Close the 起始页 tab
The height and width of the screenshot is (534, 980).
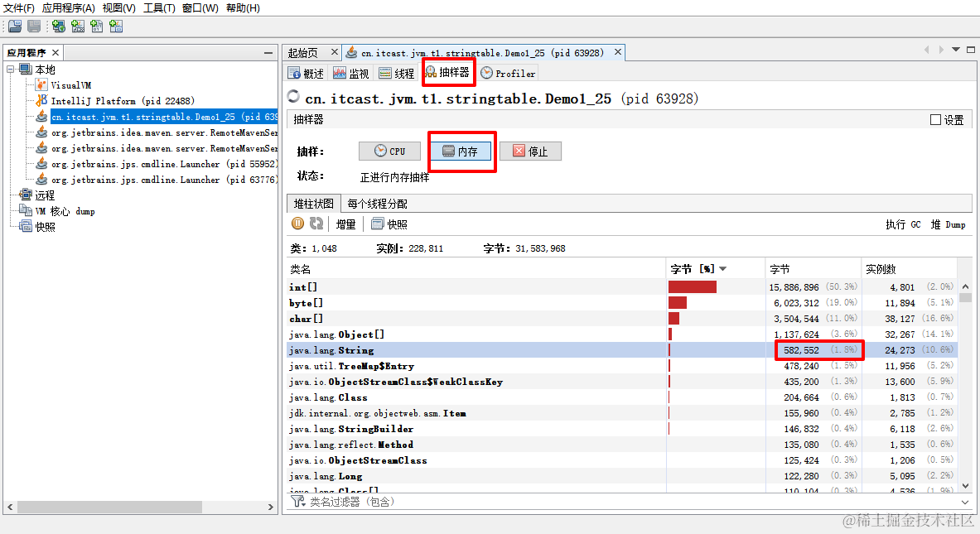(334, 52)
